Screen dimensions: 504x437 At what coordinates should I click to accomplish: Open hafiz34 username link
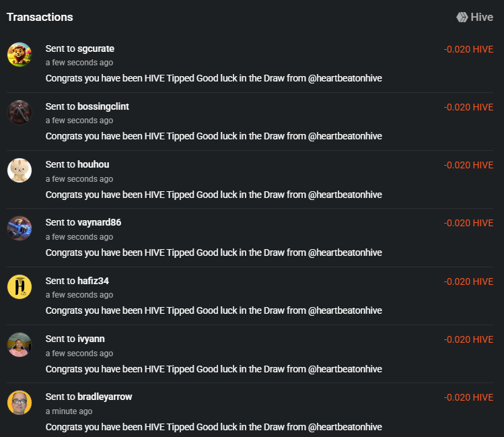click(94, 281)
